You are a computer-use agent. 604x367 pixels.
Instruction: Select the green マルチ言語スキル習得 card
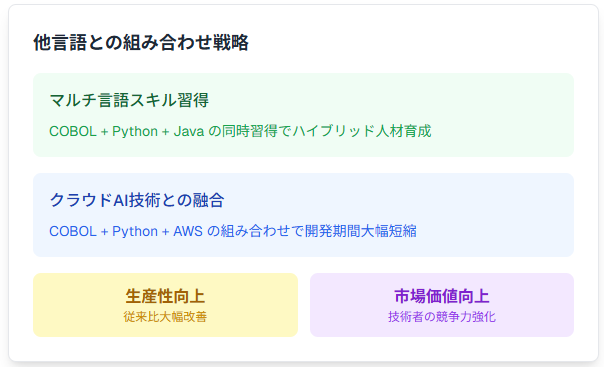click(x=304, y=115)
